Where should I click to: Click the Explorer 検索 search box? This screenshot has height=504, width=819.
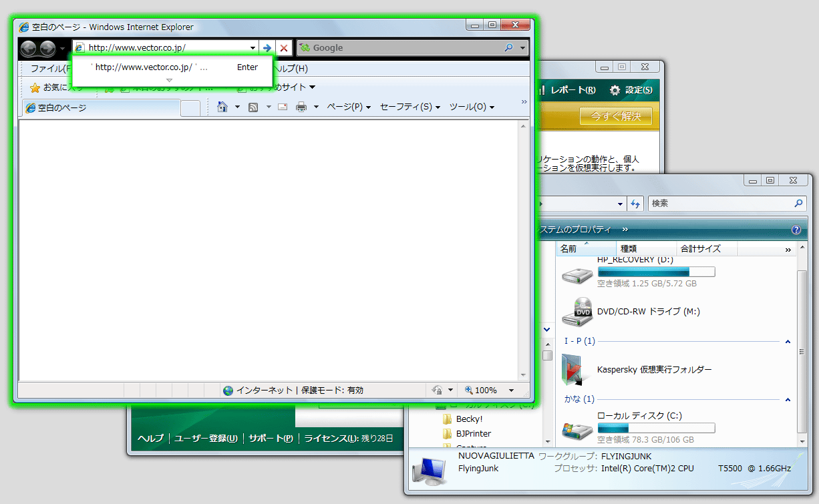click(x=727, y=204)
